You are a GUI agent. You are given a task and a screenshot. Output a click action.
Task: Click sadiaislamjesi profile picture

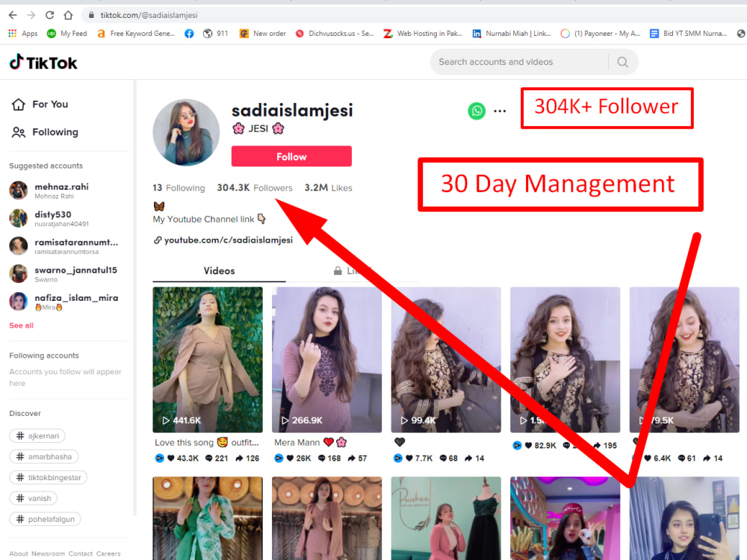(186, 132)
